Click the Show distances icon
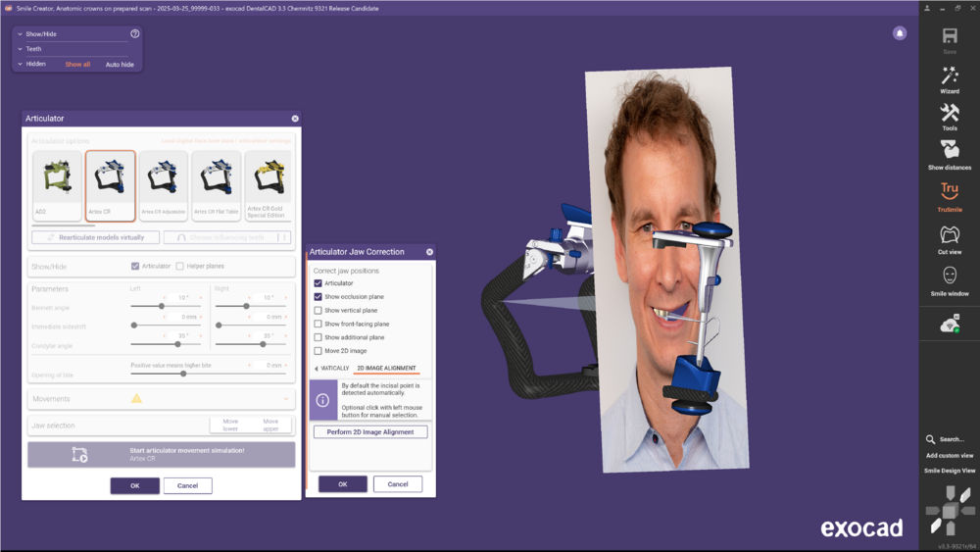Viewport: 980px width, 552px height. coord(950,150)
